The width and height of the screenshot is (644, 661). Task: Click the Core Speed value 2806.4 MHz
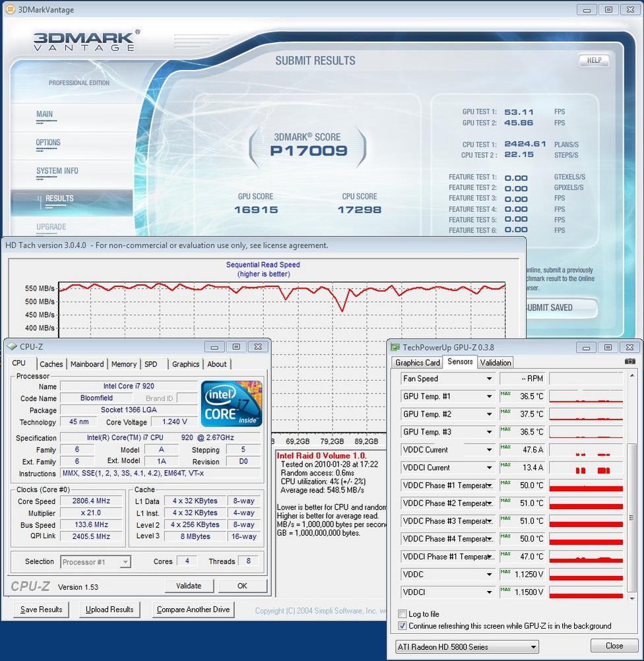[x=91, y=501]
